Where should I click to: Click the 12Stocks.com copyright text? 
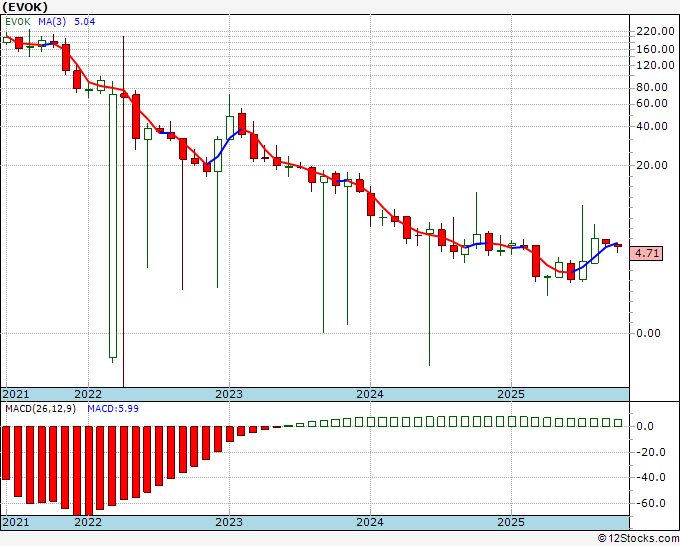[638, 538]
